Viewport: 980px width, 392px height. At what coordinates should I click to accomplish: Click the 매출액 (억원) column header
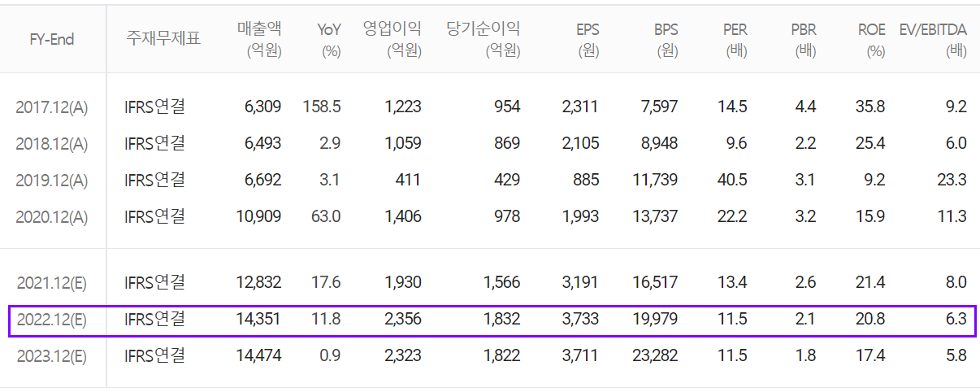tap(260, 39)
